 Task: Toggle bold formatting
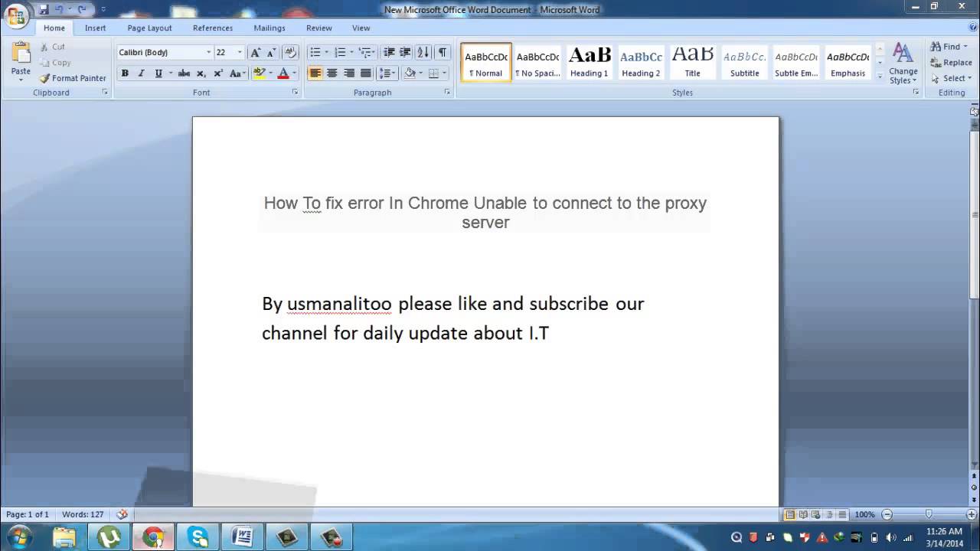[x=125, y=73]
